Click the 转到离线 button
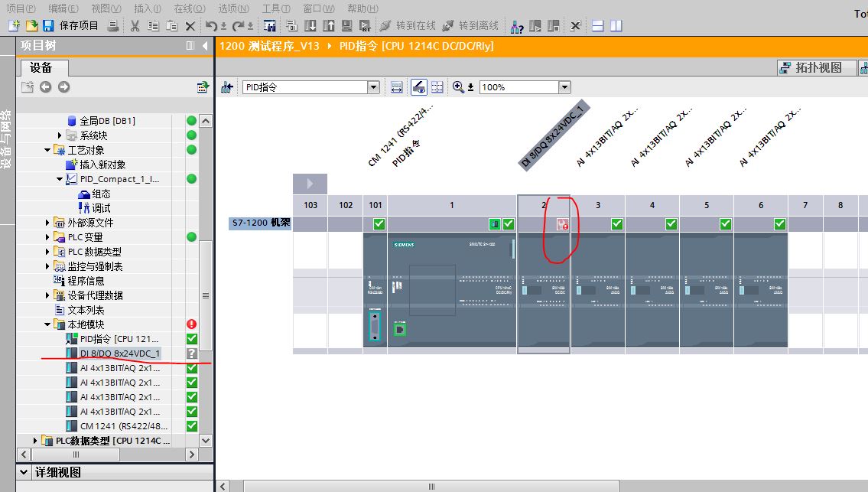868x492 pixels. 471,25
